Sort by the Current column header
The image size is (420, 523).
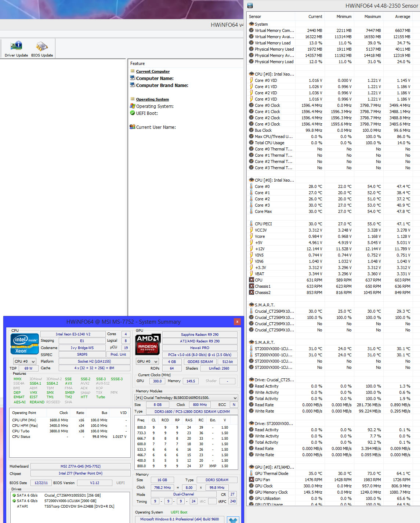click(309, 17)
